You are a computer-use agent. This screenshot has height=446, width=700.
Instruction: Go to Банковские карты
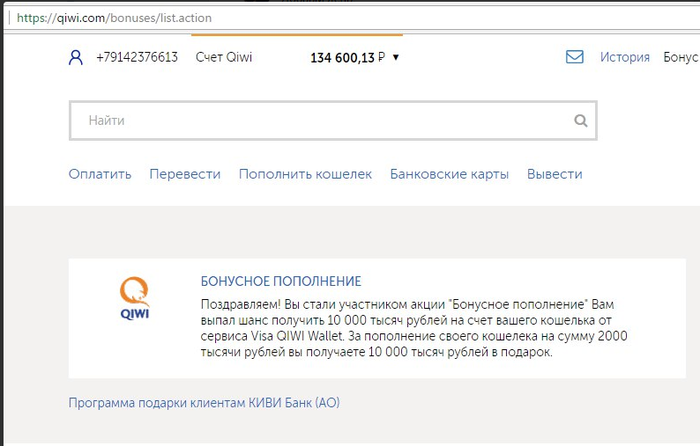tap(449, 174)
